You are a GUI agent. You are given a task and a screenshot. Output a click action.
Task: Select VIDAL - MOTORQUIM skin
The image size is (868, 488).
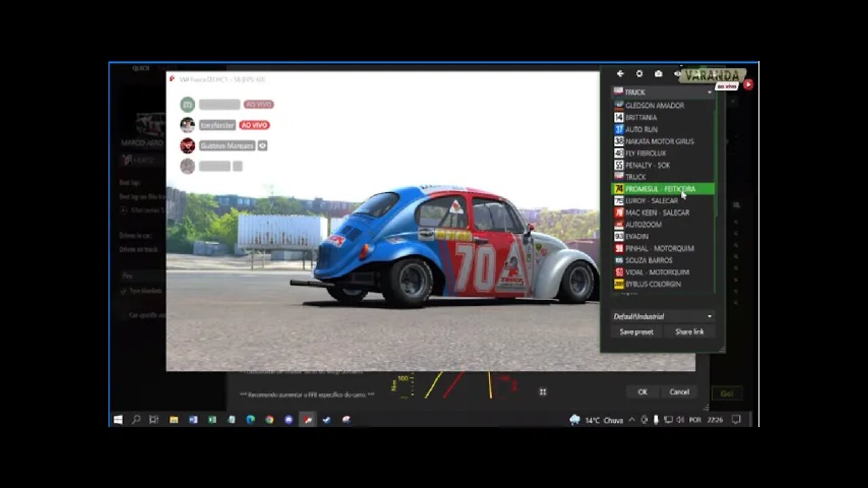click(663, 272)
